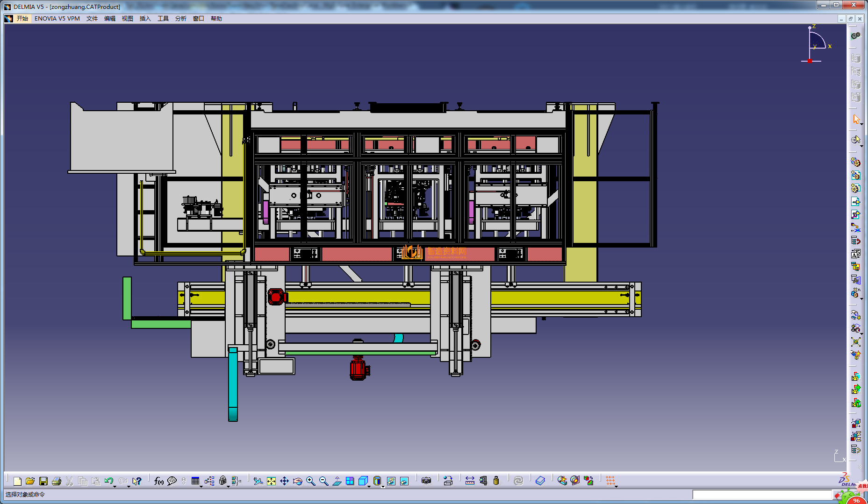Screen dimensions: 868x504
Task: Select the Pan view tool
Action: tap(284, 481)
